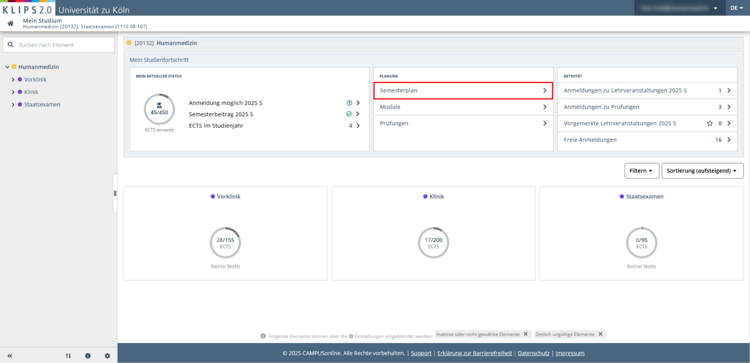Click the Mein Studium header title
The height and width of the screenshot is (363, 750).
click(x=43, y=21)
